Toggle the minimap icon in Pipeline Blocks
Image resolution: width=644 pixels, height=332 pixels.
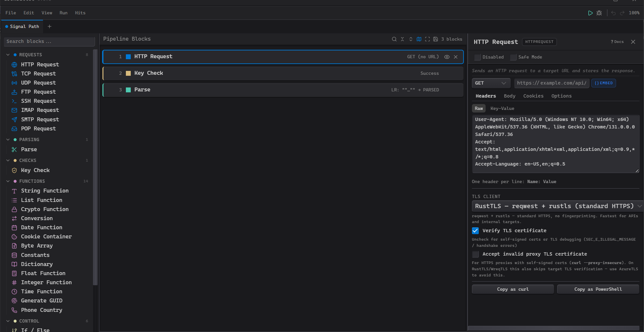[x=419, y=39]
